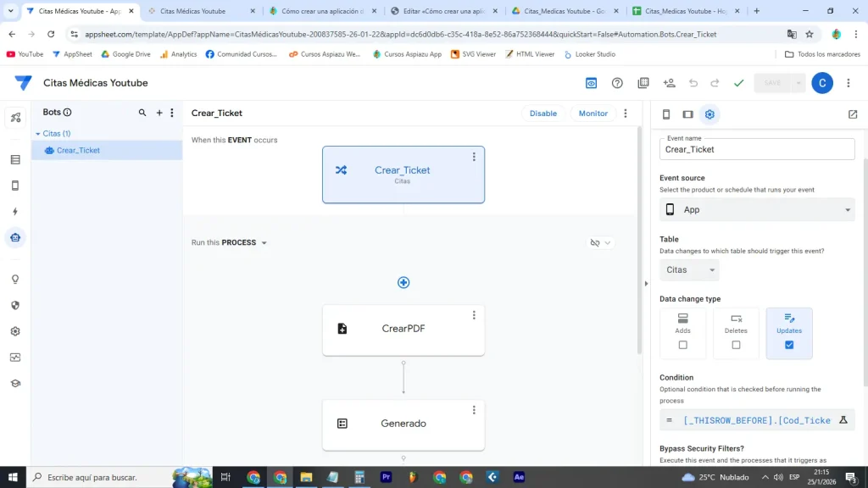Click the Disable button for Crear_Ticket
868x488 pixels.
click(542, 113)
